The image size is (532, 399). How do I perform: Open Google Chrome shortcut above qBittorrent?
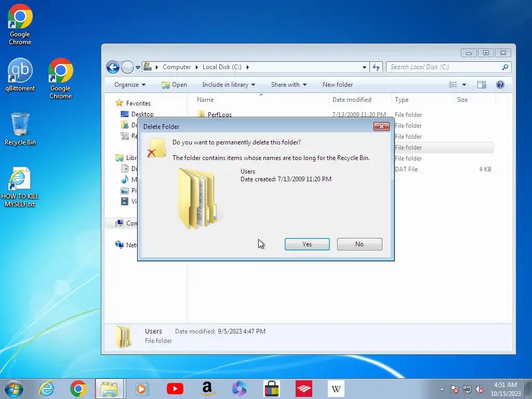pos(20,24)
